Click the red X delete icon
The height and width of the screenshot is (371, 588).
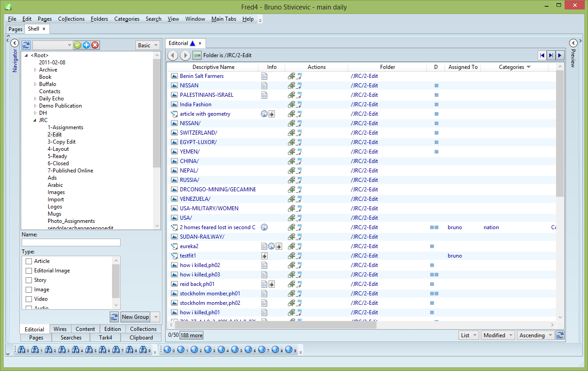pos(95,45)
